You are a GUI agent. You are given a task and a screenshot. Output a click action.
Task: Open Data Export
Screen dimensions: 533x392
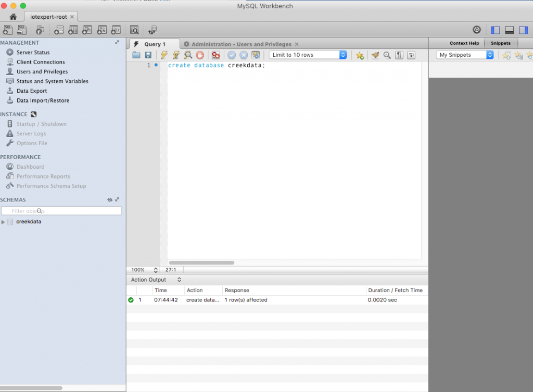click(x=32, y=91)
